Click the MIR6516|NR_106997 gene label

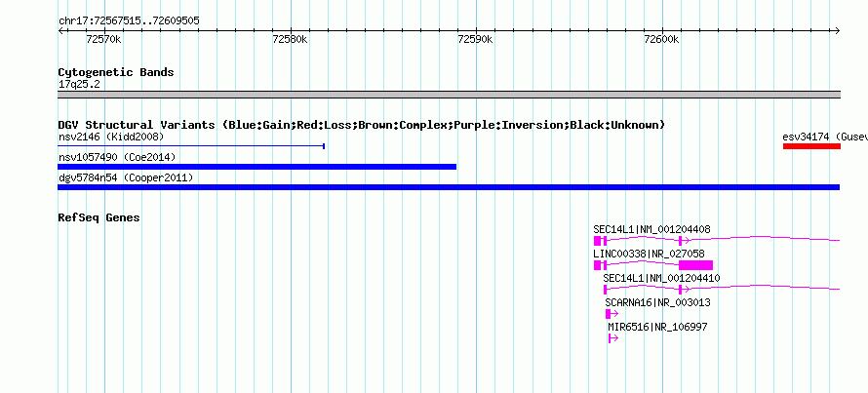click(x=657, y=327)
